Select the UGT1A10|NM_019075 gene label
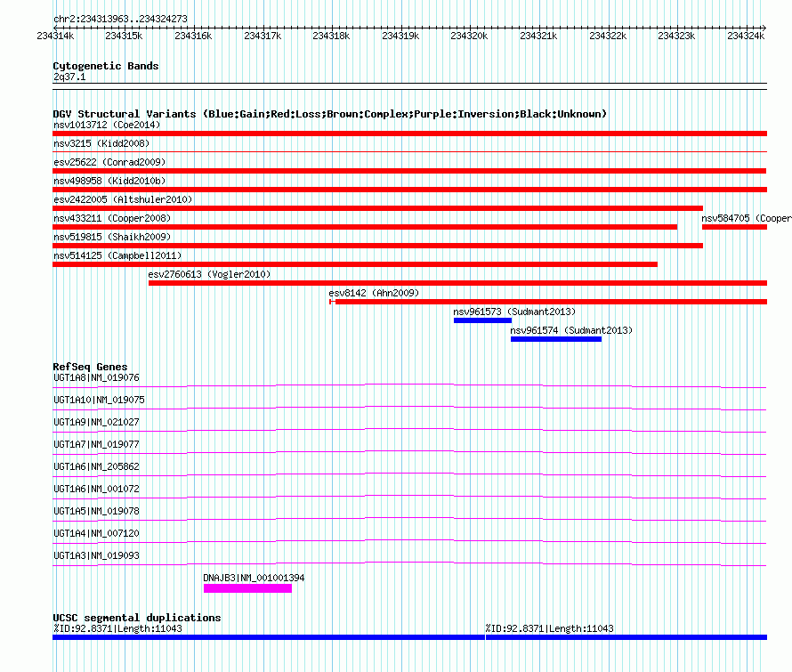792x672 pixels. click(99, 401)
